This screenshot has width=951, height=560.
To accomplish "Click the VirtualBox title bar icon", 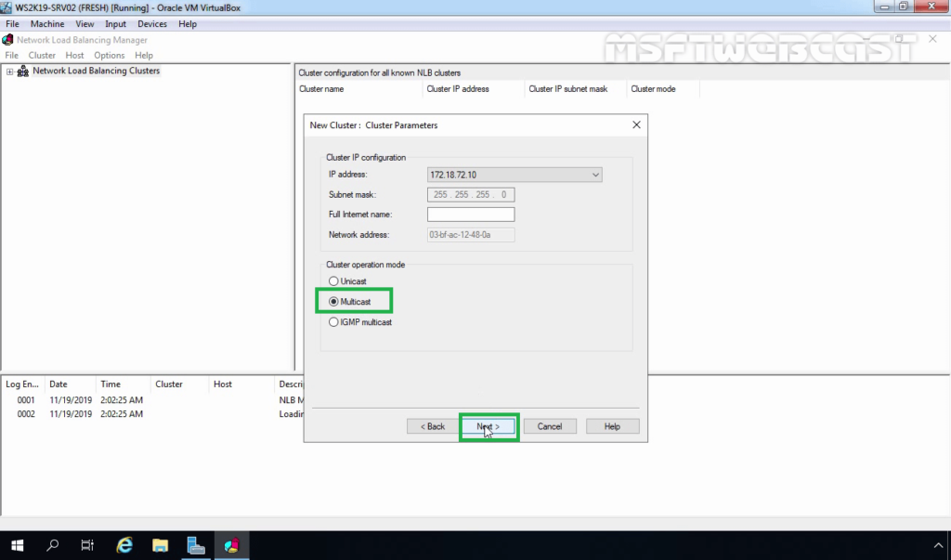I will 7,7.
